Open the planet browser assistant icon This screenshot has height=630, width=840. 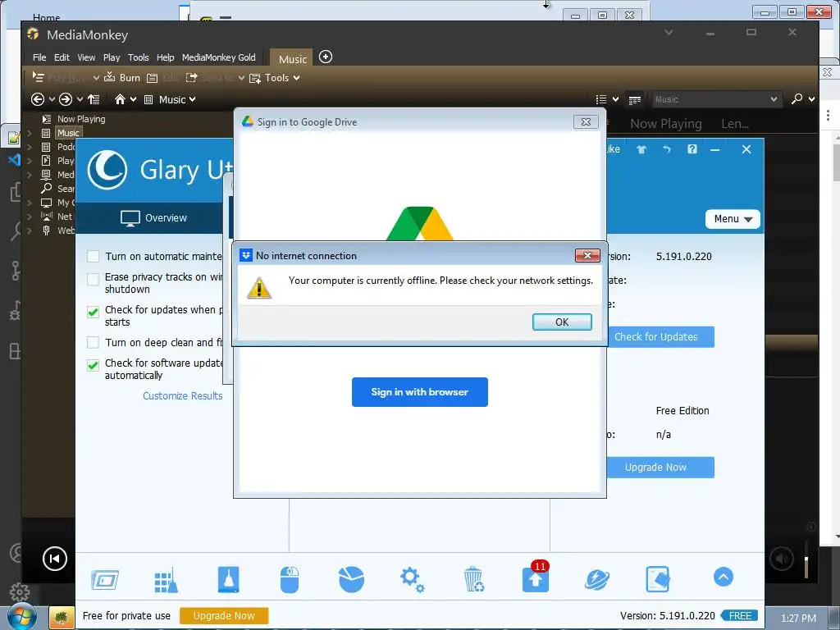coord(597,580)
